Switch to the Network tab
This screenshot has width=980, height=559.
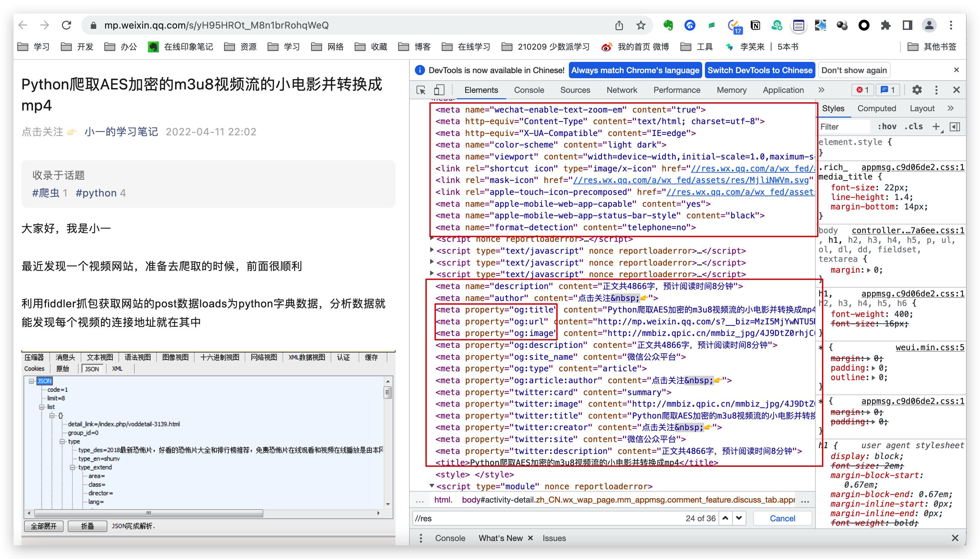[622, 90]
